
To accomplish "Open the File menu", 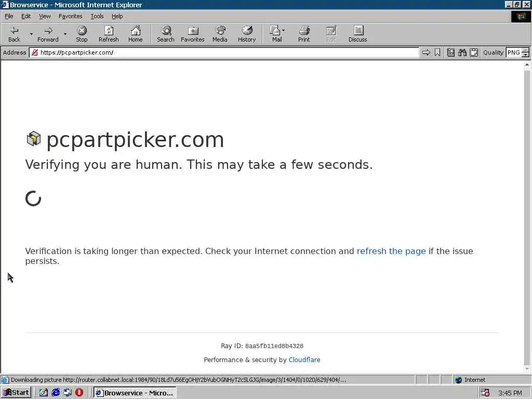I will 9,16.
